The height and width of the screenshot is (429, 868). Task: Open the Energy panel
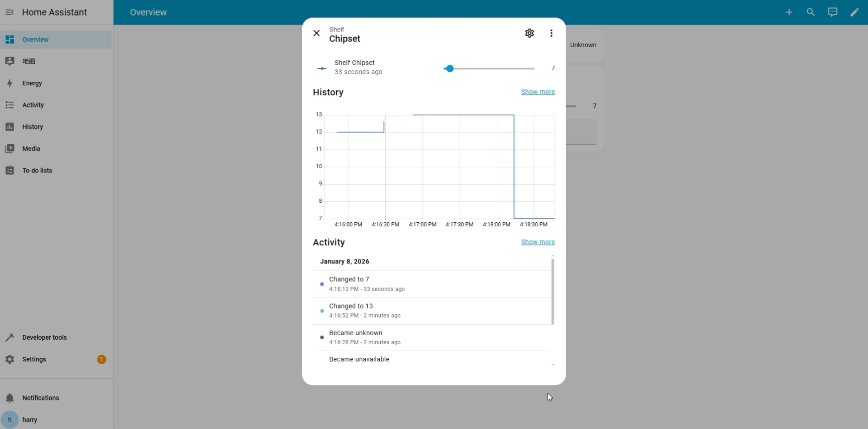tap(32, 83)
